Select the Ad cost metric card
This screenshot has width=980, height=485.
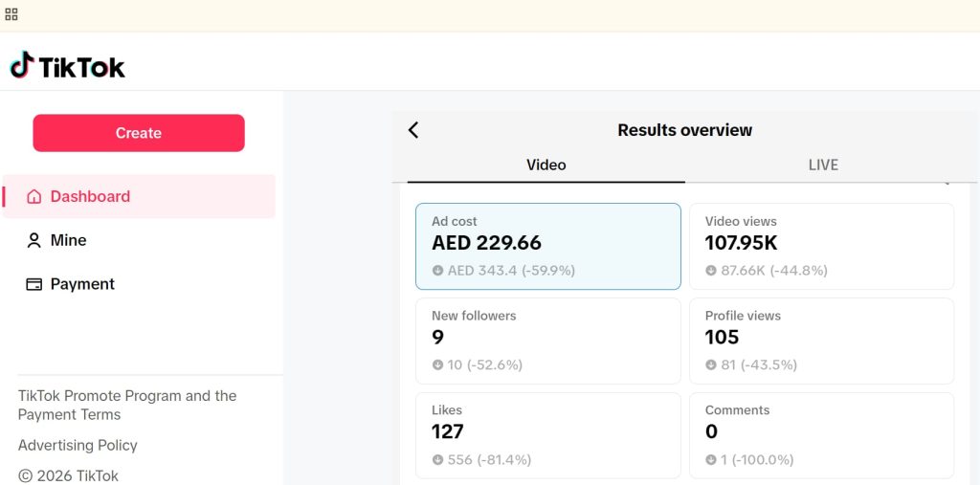[547, 246]
